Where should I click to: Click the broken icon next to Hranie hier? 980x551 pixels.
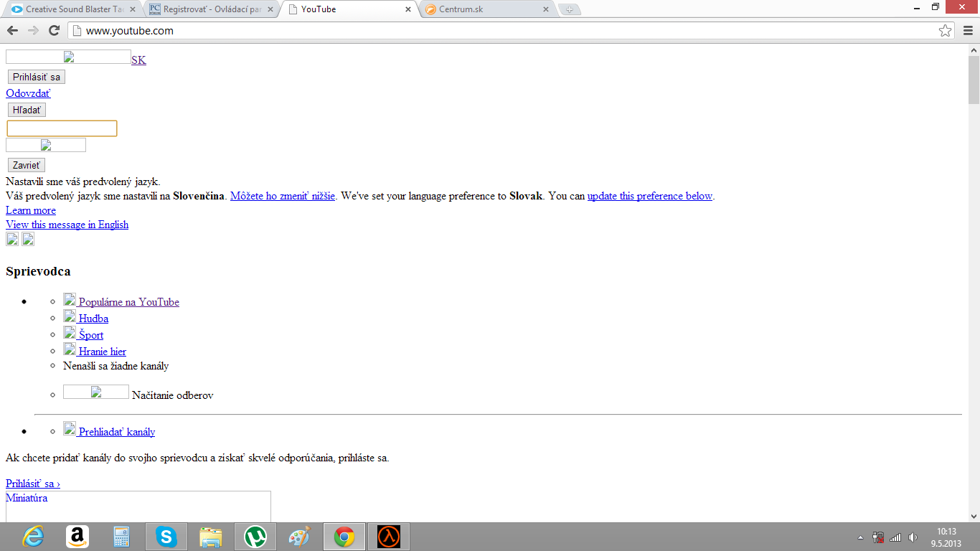70,349
